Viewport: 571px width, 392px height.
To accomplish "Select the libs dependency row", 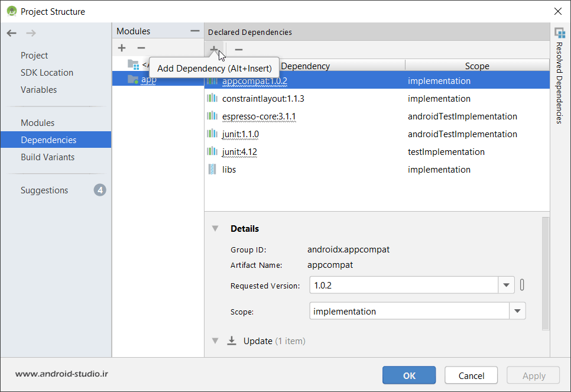I will pyautogui.click(x=377, y=169).
